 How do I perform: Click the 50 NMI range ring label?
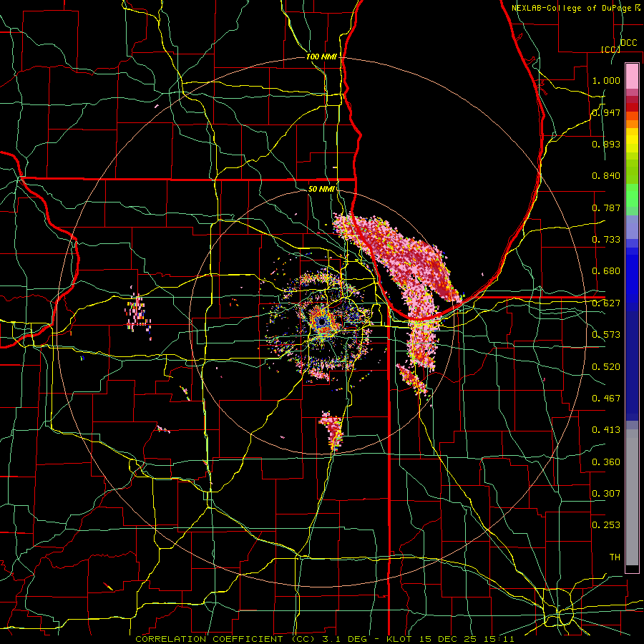coord(321,189)
